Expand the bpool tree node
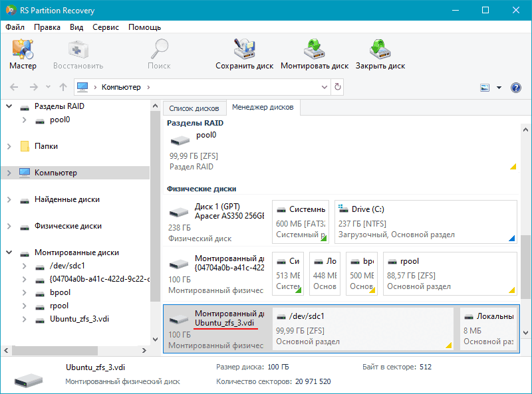 pyautogui.click(x=24, y=292)
